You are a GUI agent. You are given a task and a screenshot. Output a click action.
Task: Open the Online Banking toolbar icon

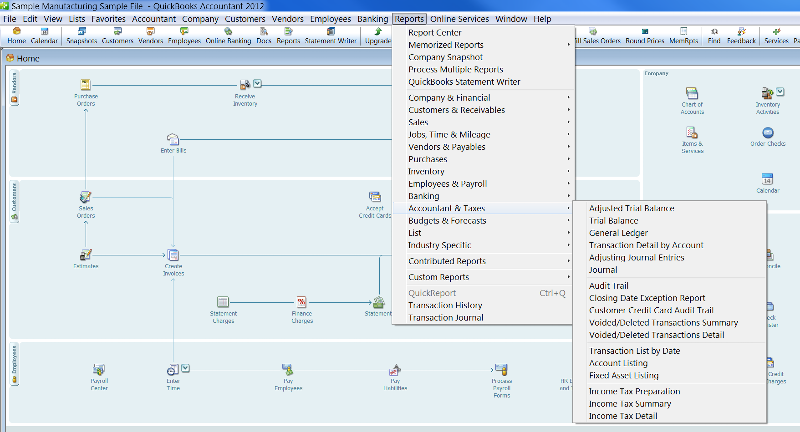[228, 36]
